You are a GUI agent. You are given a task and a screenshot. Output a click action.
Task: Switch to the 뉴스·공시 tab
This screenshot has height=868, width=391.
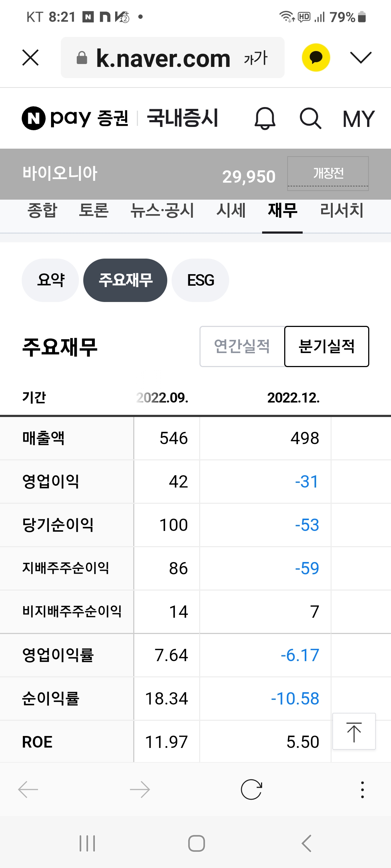(162, 210)
